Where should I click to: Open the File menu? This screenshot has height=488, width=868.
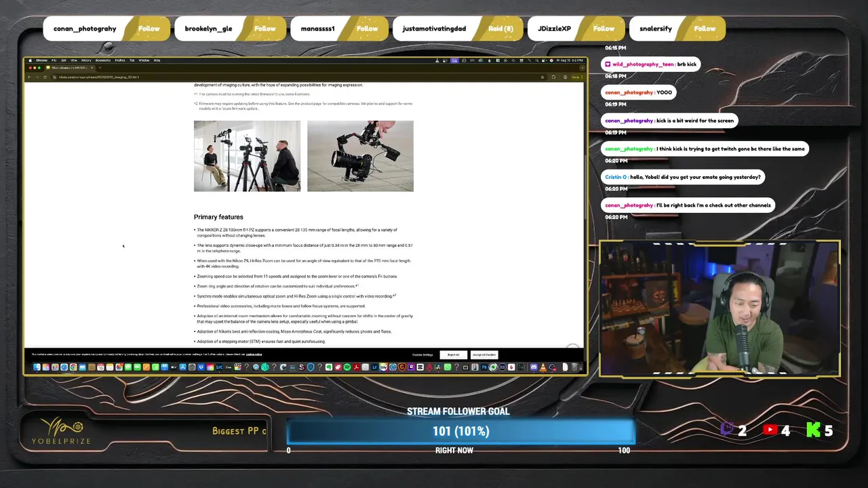[x=54, y=60]
